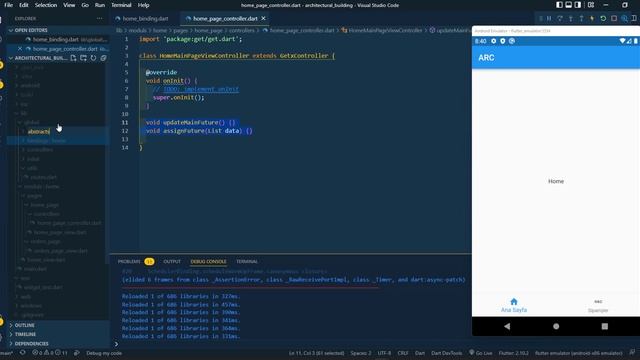Open the Help menu
The height and width of the screenshot is (360, 640).
tap(143, 5)
